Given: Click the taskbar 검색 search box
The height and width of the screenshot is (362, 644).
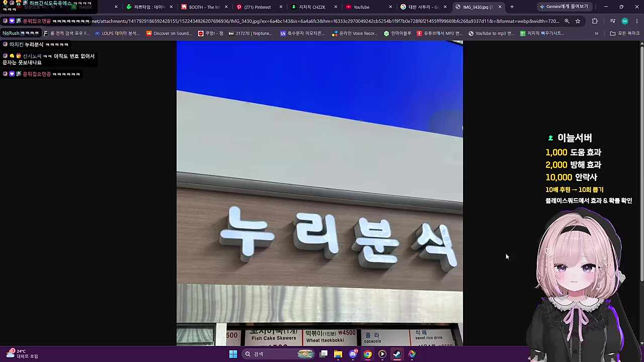Looking at the screenshot, I should (279, 354).
